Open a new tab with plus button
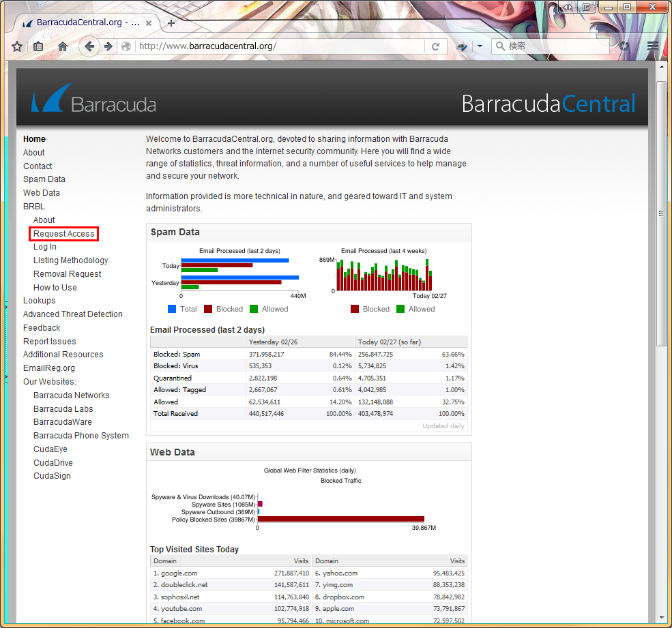 click(171, 23)
